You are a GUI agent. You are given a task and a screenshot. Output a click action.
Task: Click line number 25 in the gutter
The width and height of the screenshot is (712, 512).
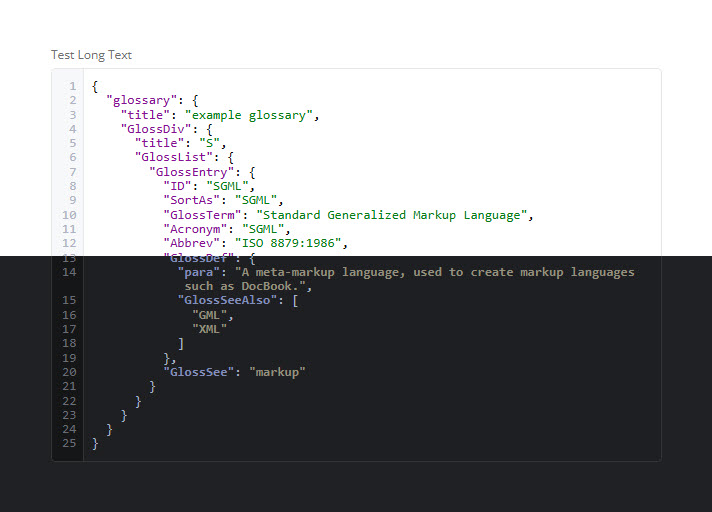pos(69,443)
